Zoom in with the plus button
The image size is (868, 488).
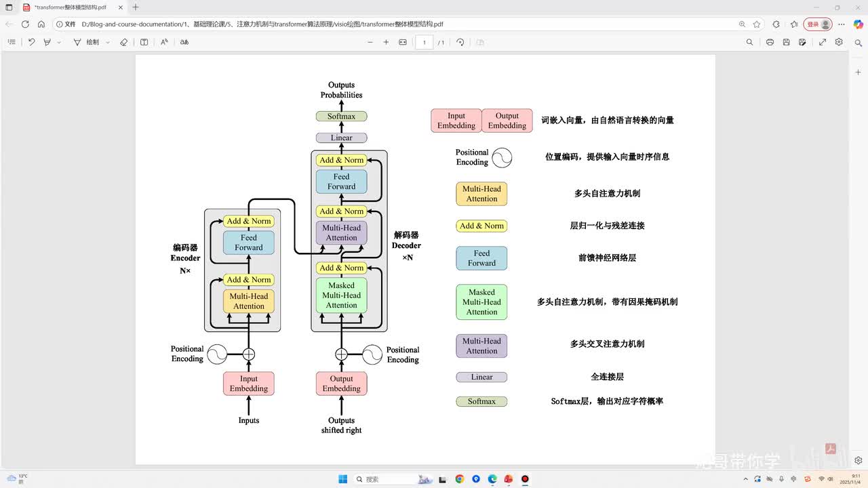386,42
